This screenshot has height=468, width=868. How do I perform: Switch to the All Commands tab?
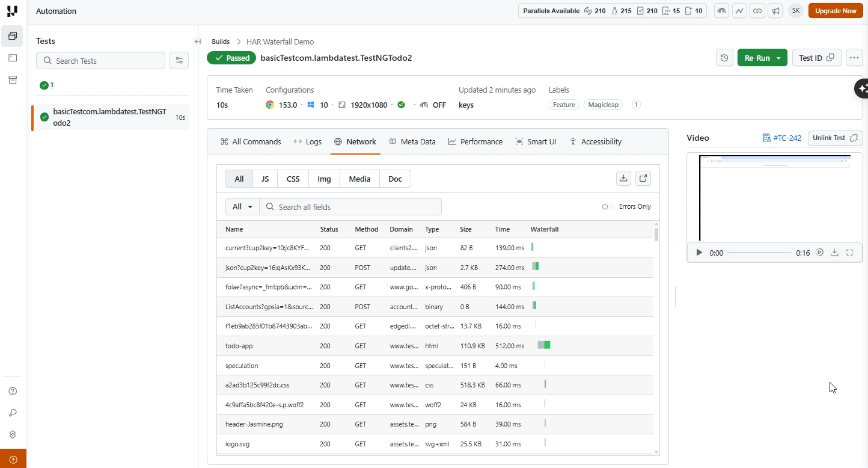[251, 141]
